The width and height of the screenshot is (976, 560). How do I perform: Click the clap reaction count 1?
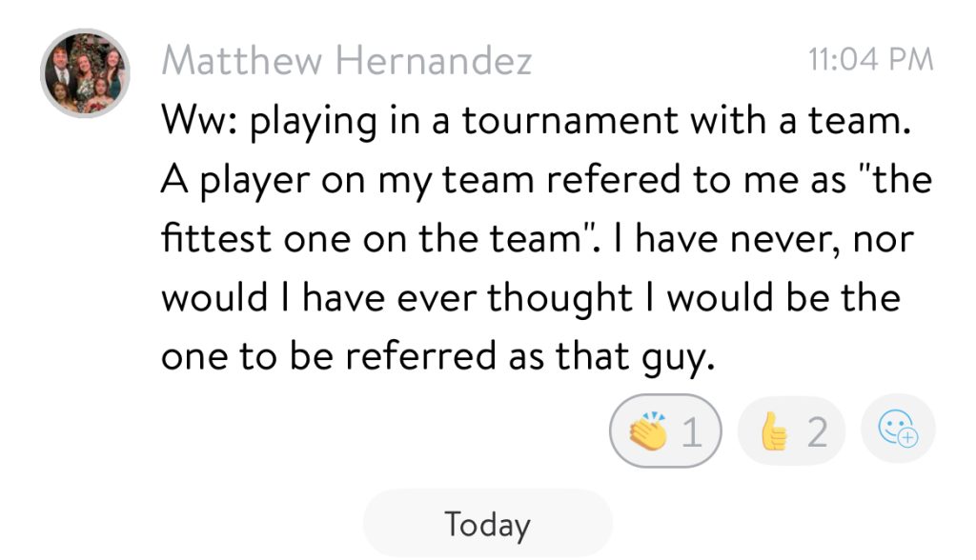point(692,432)
